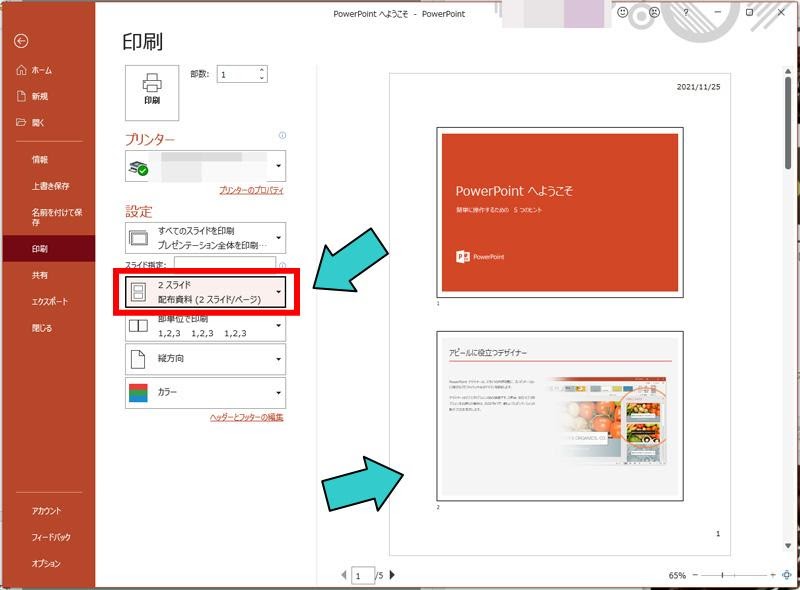Open the 情報 (Info) page
Viewport: 800px width, 590px height.
point(40,159)
